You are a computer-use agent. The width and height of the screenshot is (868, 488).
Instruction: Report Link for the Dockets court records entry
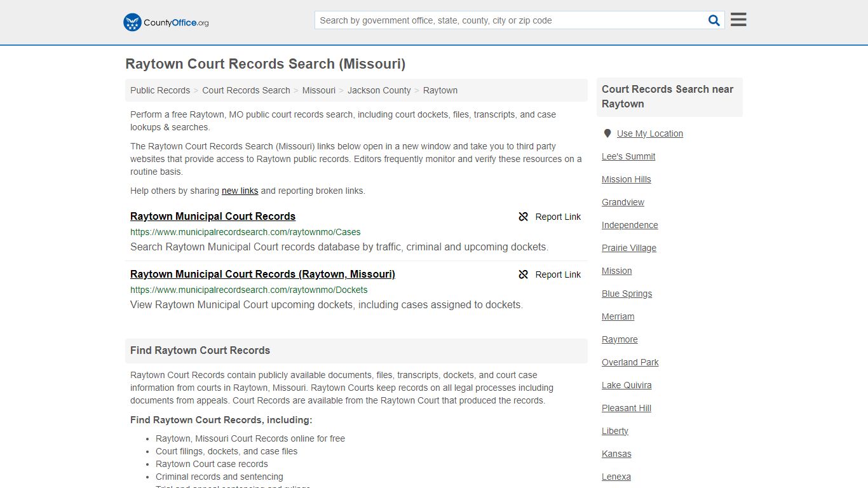click(x=558, y=274)
